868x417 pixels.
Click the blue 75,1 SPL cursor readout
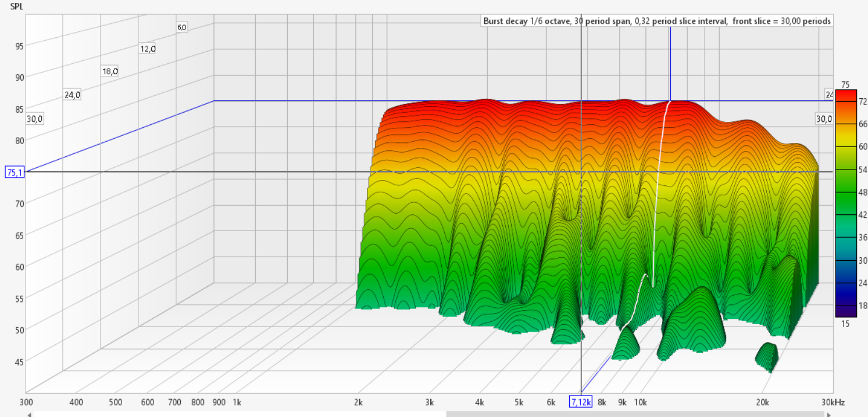point(15,172)
